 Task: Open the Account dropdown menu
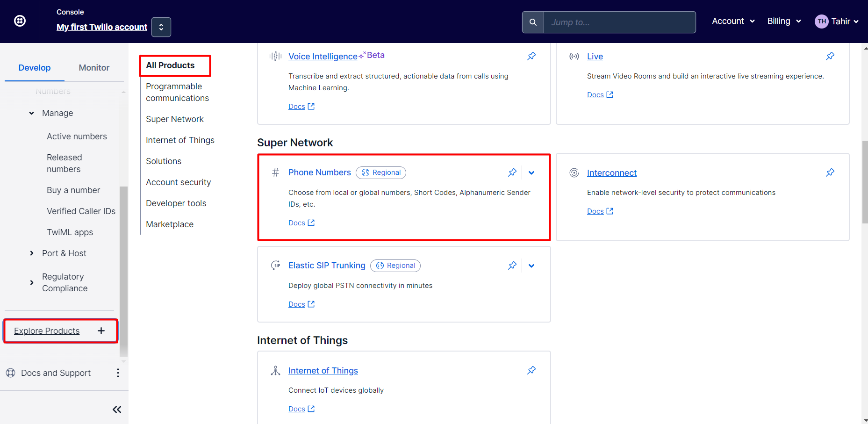click(x=733, y=21)
